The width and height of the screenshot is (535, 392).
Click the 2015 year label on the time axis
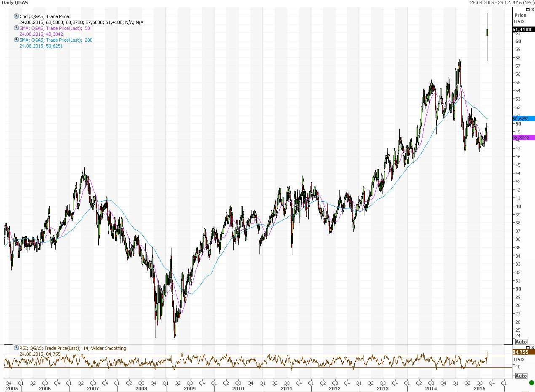479,389
